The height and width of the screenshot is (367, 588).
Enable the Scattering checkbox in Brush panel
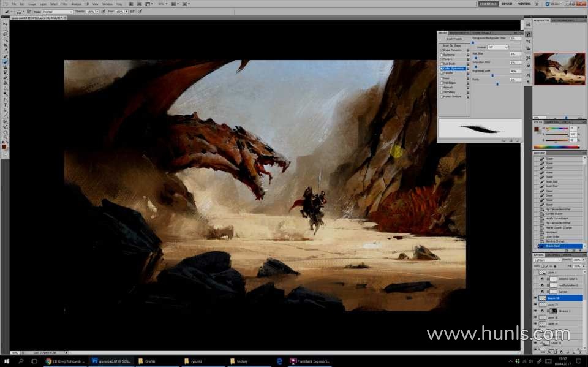pos(441,55)
